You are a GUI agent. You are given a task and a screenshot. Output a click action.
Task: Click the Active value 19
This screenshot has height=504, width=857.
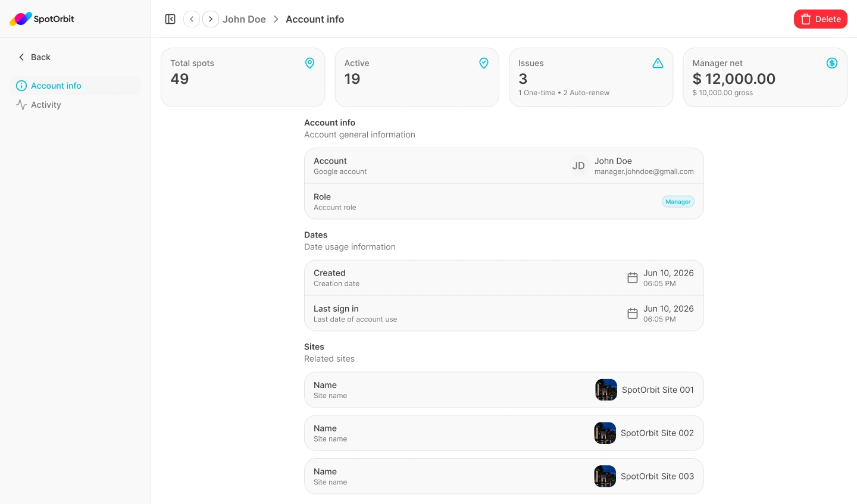(352, 79)
